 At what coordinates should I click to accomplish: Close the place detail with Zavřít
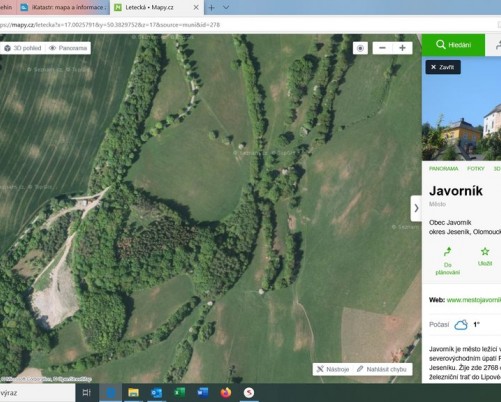pos(443,67)
